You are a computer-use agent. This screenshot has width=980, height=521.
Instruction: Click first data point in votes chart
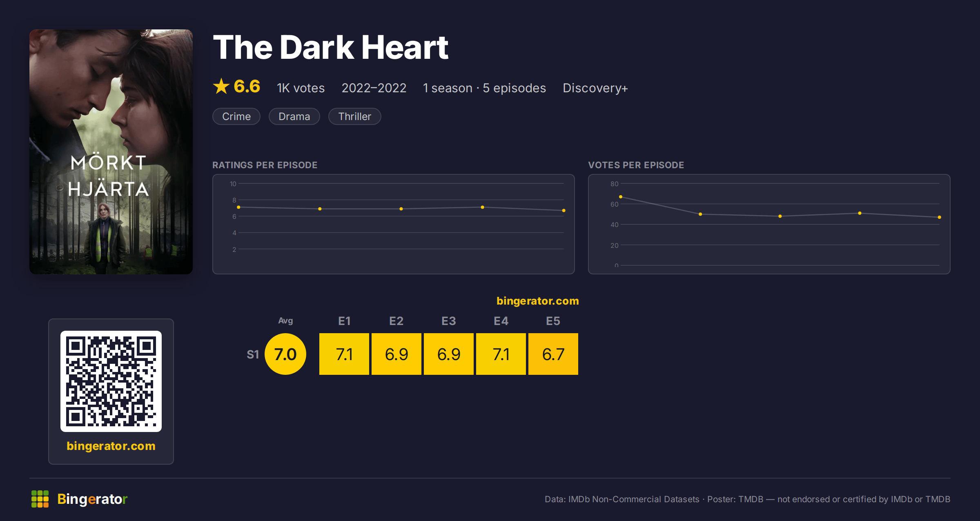pos(621,197)
